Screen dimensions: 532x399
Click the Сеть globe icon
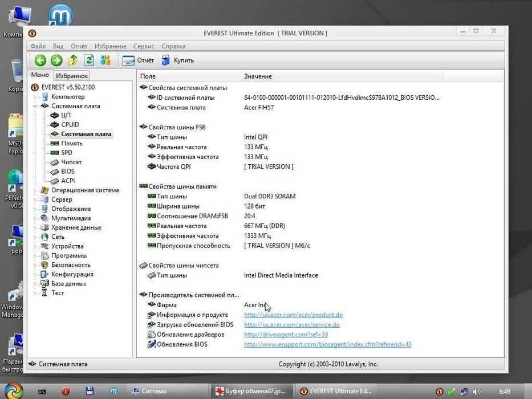(44, 237)
